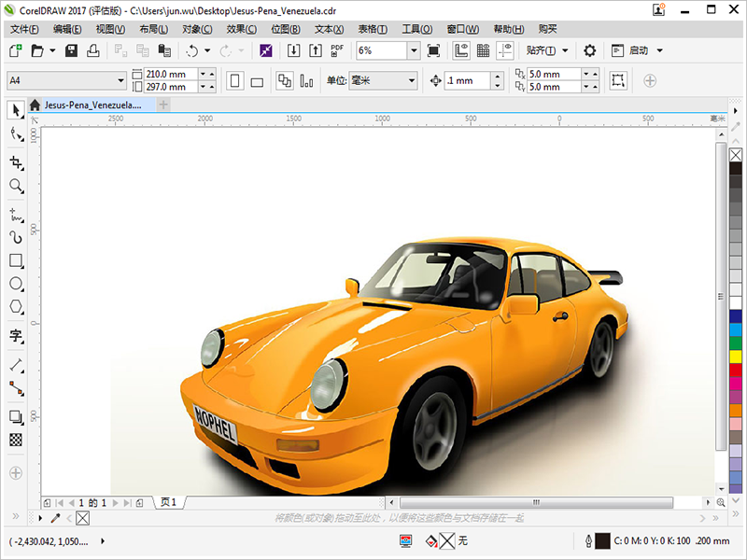Choose the Rectangle tool
The width and height of the screenshot is (747, 560).
14,261
